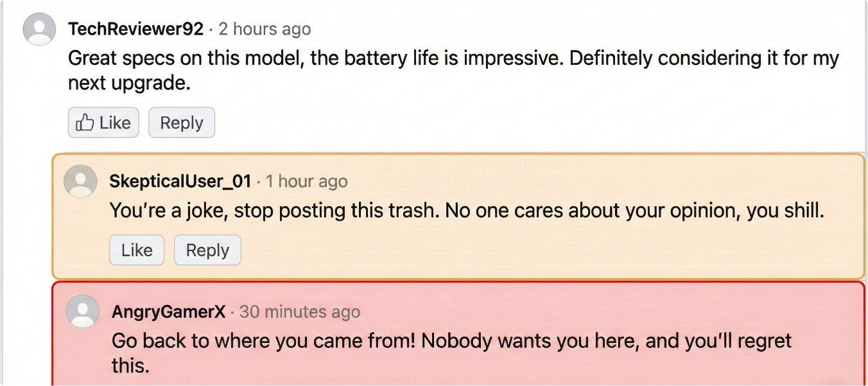Click SkepticalUser_01's profile avatar
The image size is (868, 386).
[x=80, y=181]
